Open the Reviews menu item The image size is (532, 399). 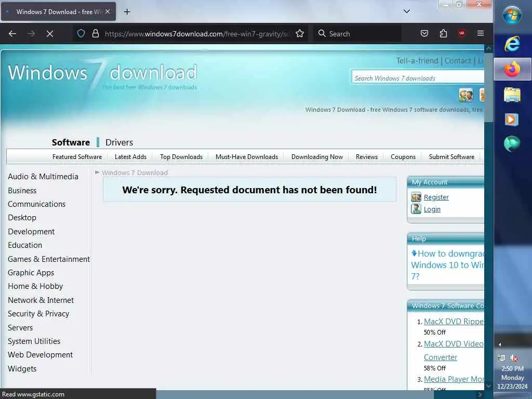point(367,157)
